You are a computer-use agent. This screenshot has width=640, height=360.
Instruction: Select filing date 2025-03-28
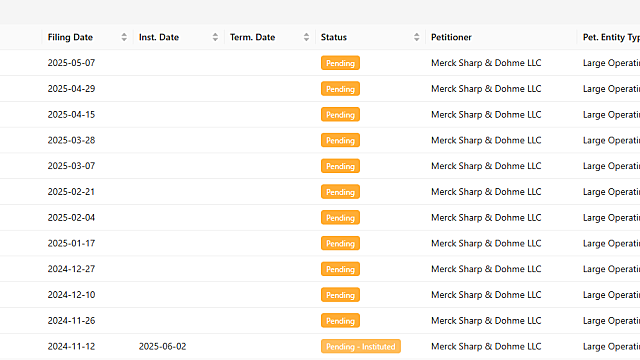pyautogui.click(x=71, y=140)
